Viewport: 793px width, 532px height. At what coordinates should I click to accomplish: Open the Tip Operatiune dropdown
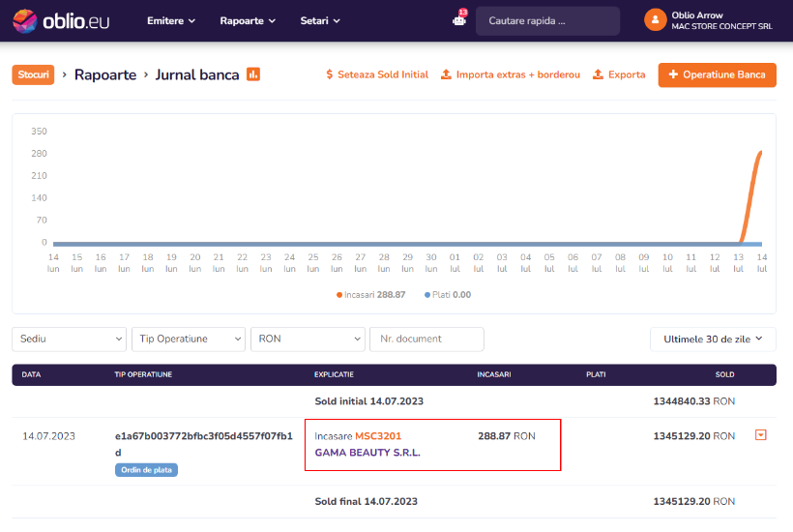(189, 340)
